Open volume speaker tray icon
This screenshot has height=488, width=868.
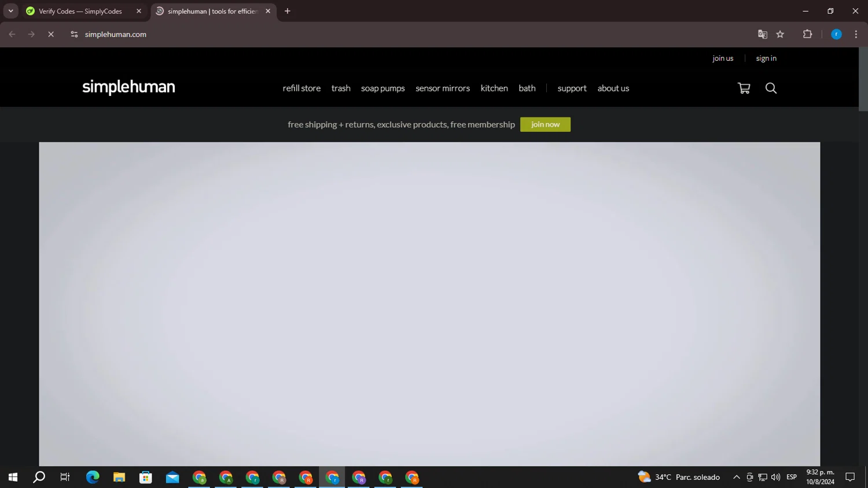pyautogui.click(x=775, y=477)
